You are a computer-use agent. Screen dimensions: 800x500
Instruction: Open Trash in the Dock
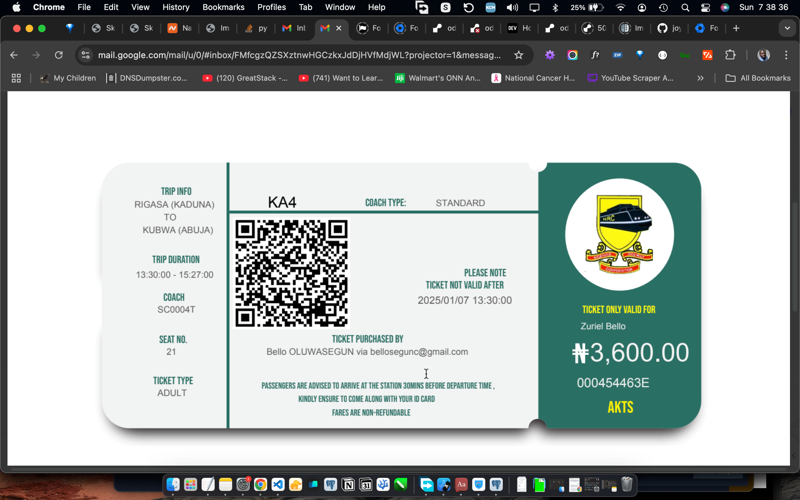(x=627, y=485)
